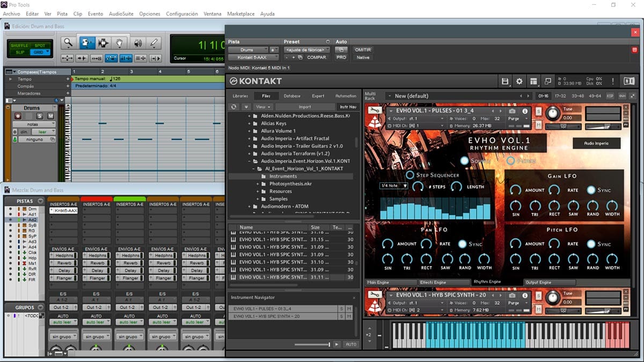
Task: Click info icon on PULSES instrument
Action: click(x=525, y=111)
